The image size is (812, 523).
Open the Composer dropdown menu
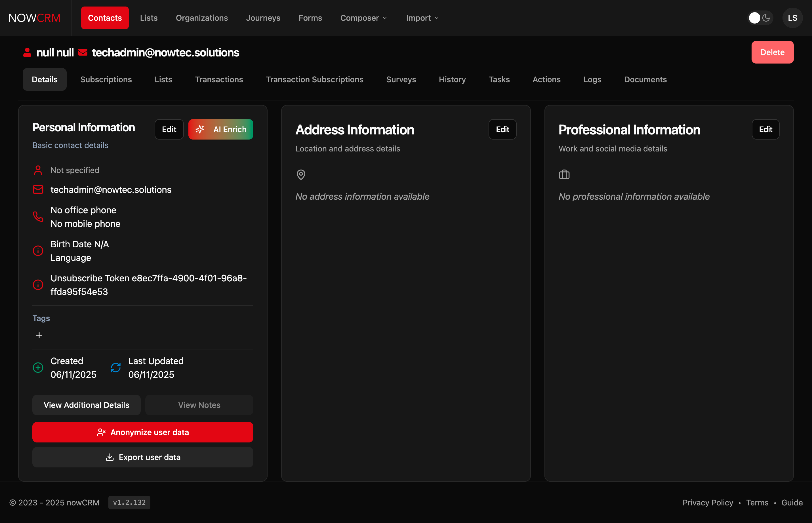coord(363,18)
